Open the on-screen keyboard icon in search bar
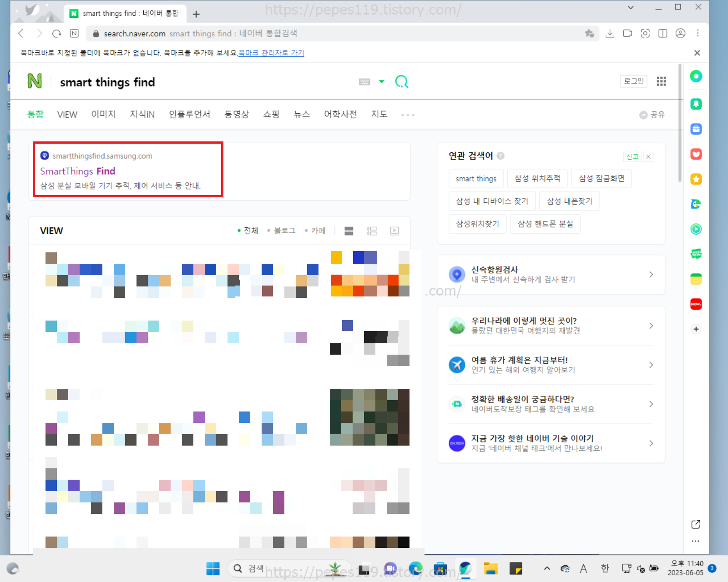 point(364,82)
